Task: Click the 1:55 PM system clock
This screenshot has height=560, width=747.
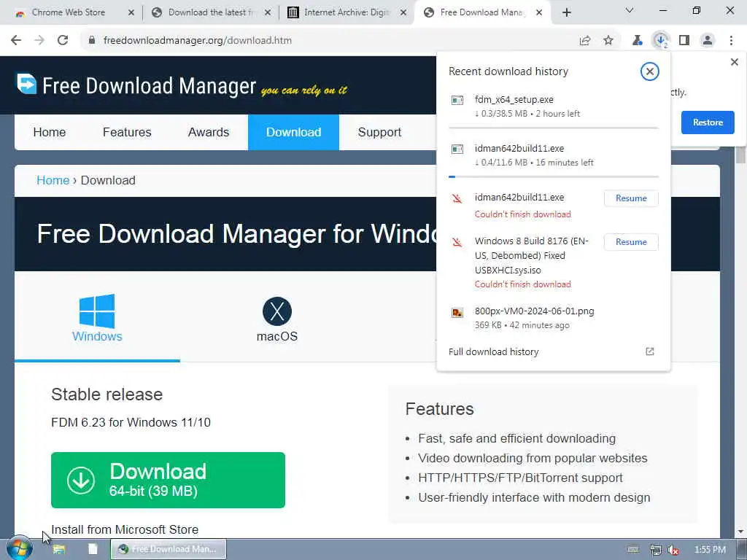Action: (711, 550)
